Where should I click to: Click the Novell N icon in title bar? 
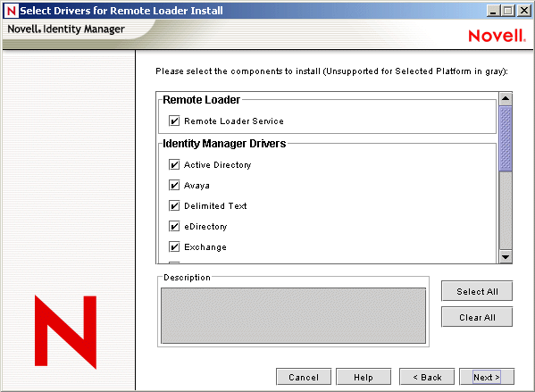click(x=11, y=11)
